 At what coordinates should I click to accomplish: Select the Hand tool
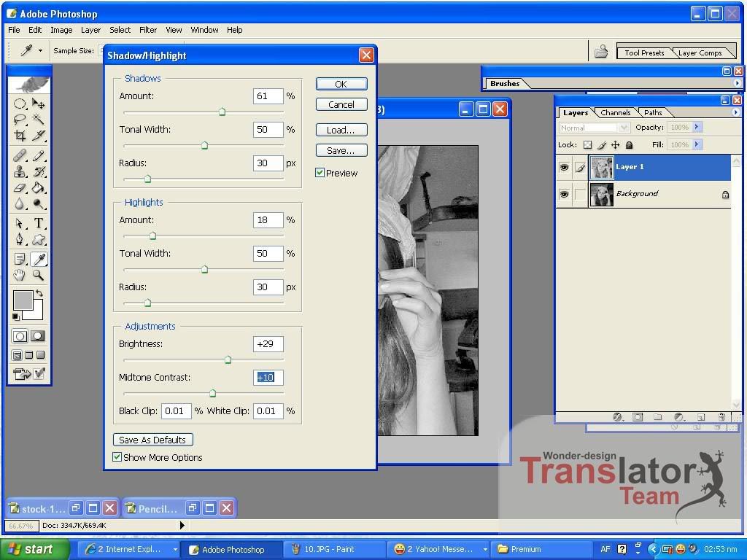[20, 275]
